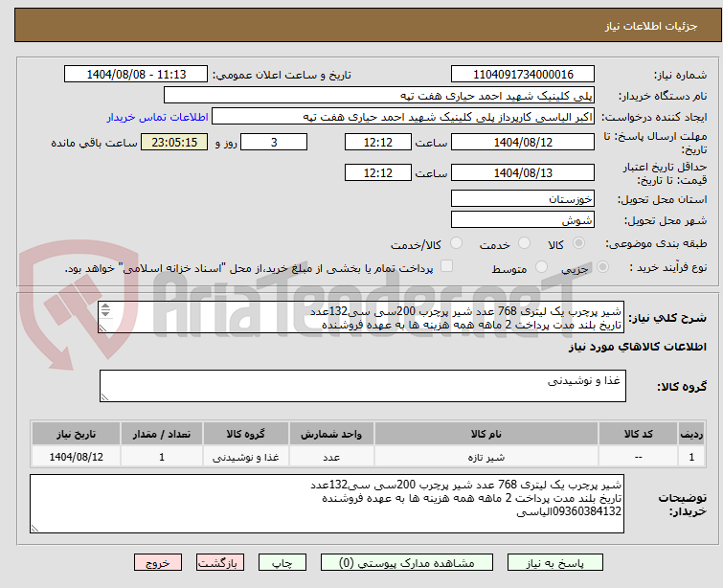Select the متوسط purchase type radio
723x588 pixels.
[x=541, y=267]
